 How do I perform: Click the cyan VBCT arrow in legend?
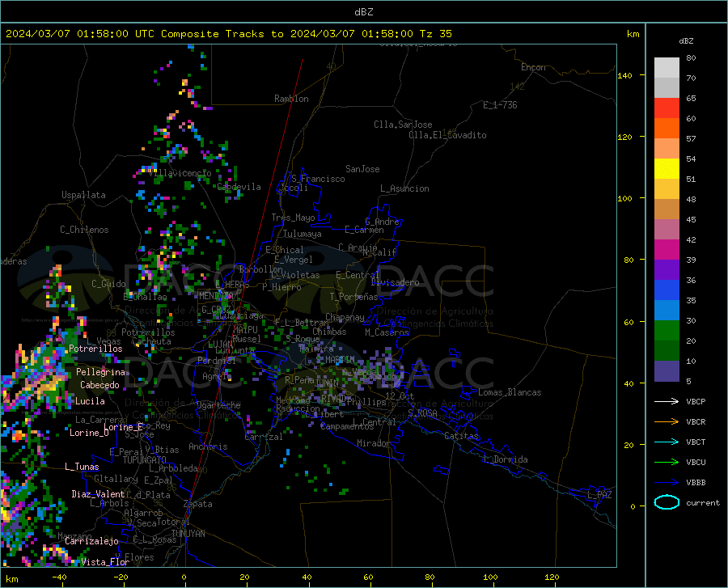667,442
